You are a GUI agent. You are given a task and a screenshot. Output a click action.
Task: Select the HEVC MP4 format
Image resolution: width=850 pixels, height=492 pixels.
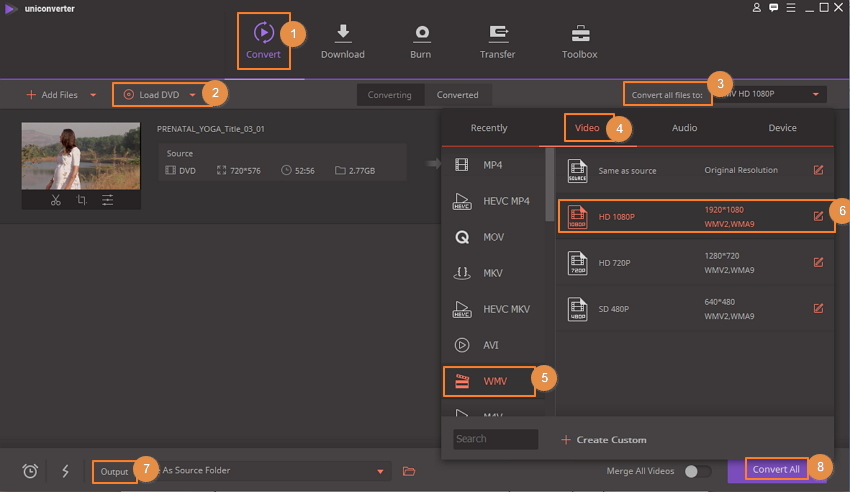click(493, 201)
